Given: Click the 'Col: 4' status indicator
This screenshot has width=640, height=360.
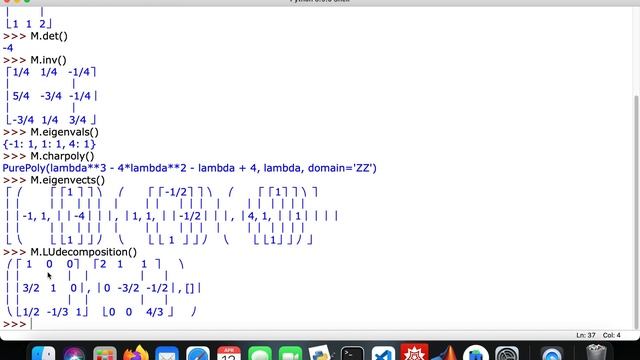Looking at the screenshot, I should point(611,335).
